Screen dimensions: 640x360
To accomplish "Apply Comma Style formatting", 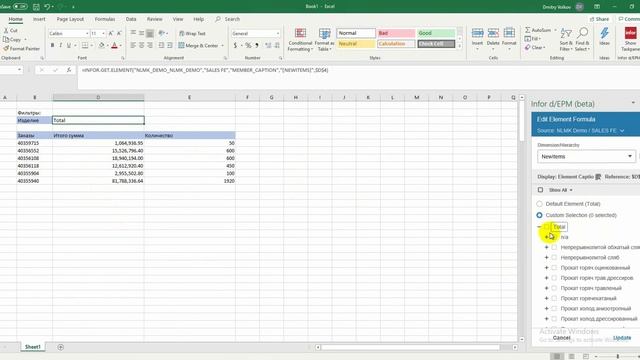I will [257, 45].
